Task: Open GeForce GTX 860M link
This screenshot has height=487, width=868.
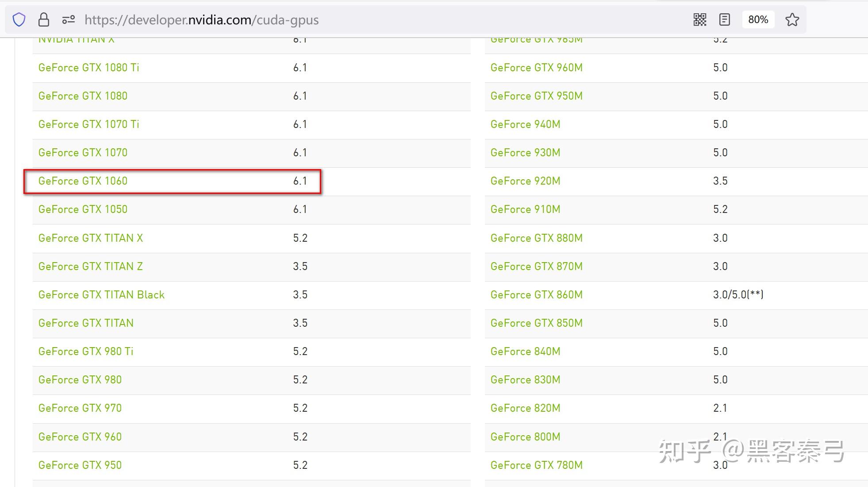Action: 536,295
